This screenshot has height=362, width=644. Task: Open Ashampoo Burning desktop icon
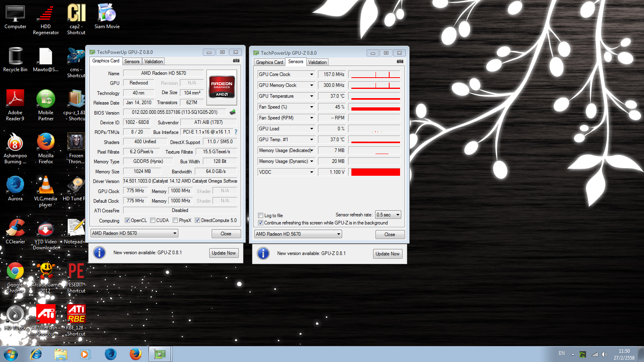click(15, 148)
